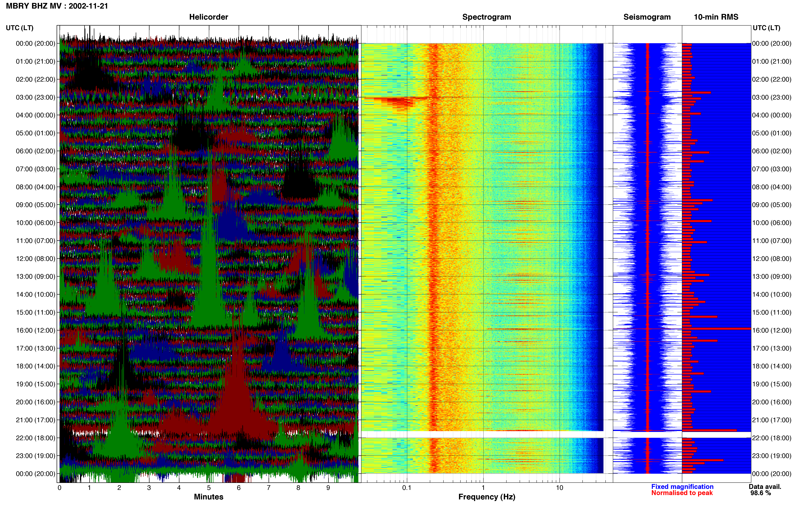This screenshot has height=508, width=812.
Task: Click the 'Data avail.' label
Action: 765,486
